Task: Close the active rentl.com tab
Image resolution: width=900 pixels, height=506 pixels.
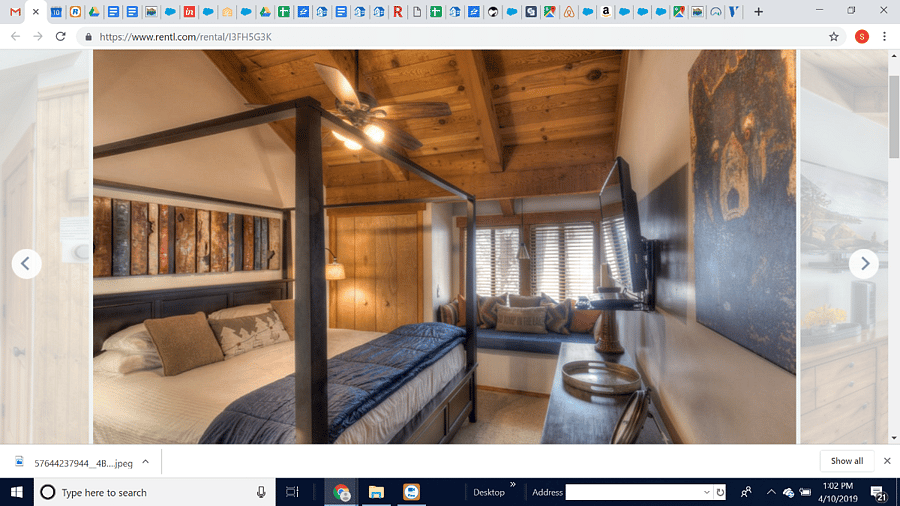Action: (x=36, y=11)
